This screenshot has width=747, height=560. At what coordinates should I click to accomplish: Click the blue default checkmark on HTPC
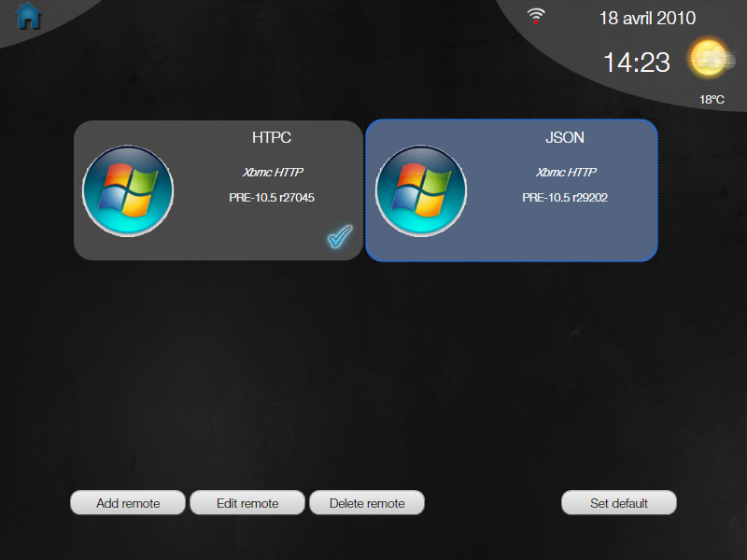(339, 238)
